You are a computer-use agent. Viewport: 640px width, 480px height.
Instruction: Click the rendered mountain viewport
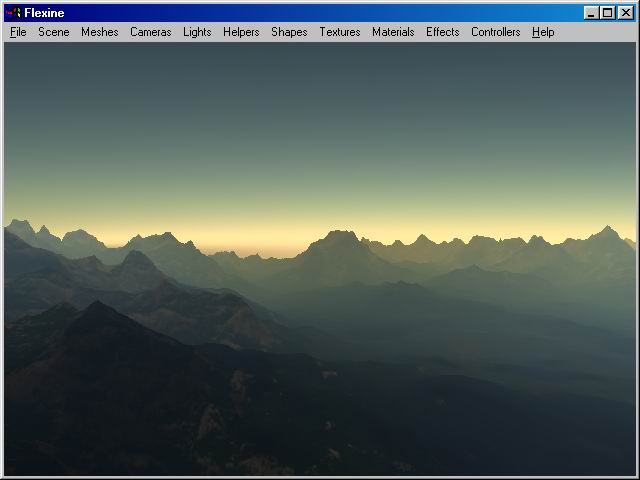pyautogui.click(x=320, y=259)
